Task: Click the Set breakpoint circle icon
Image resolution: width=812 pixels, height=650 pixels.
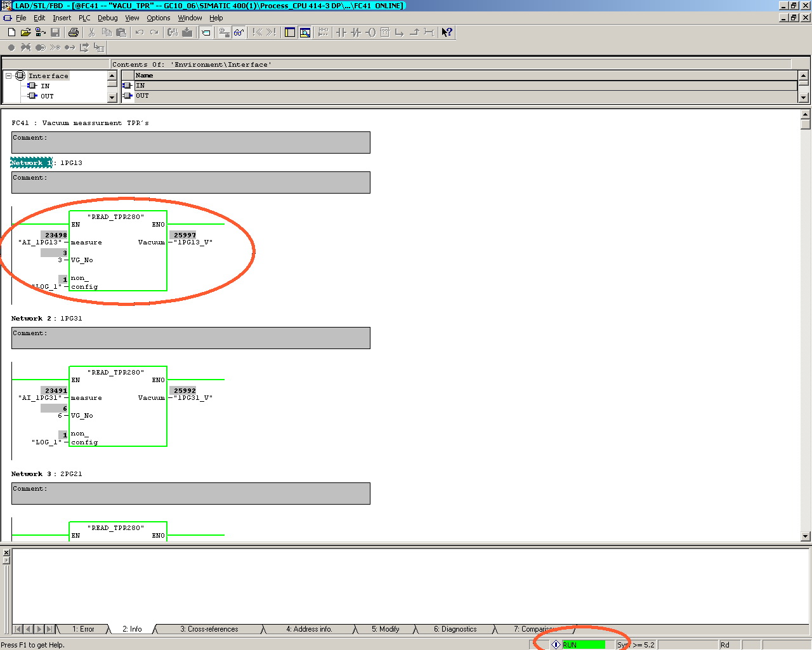Action: [11, 48]
